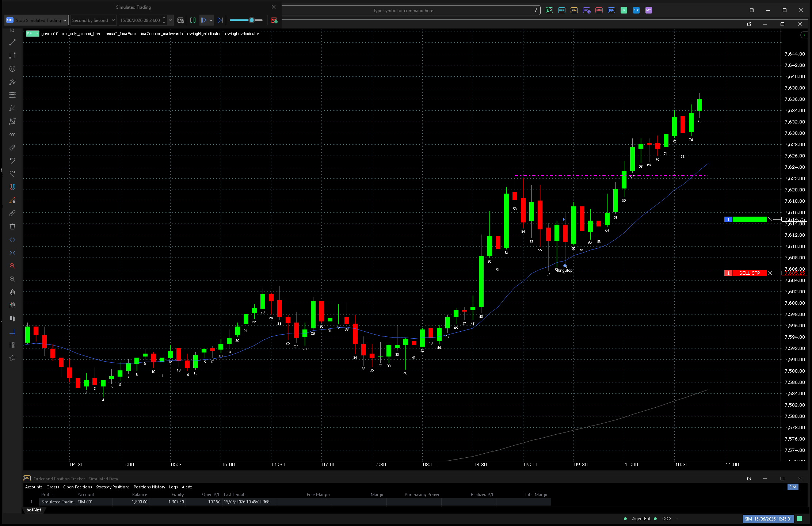Select the trend line drawing tool

click(x=12, y=43)
